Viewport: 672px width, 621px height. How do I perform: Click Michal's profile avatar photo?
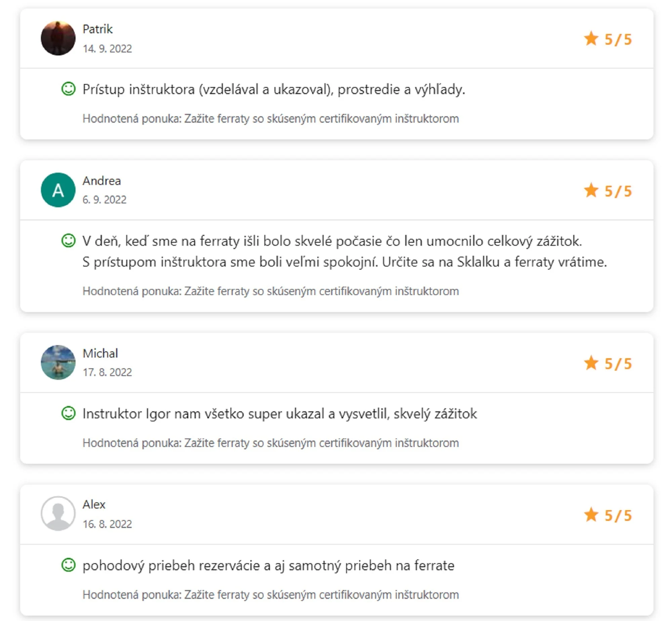58,362
